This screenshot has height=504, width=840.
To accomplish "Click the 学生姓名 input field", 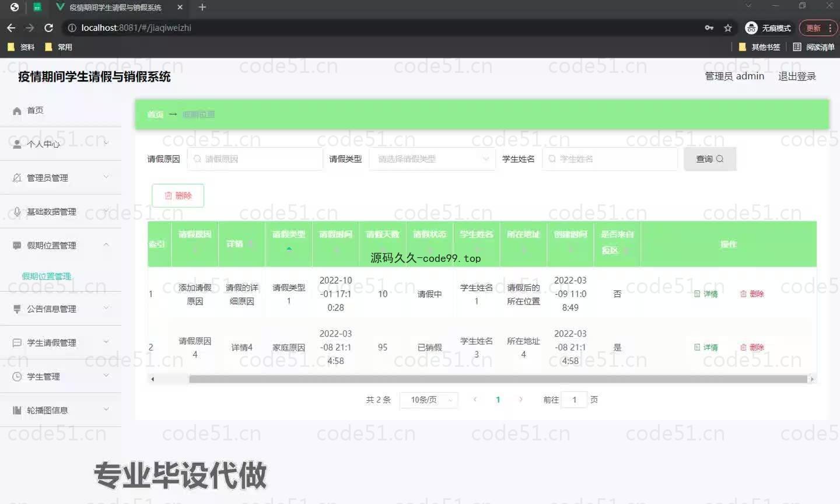I will click(x=610, y=159).
